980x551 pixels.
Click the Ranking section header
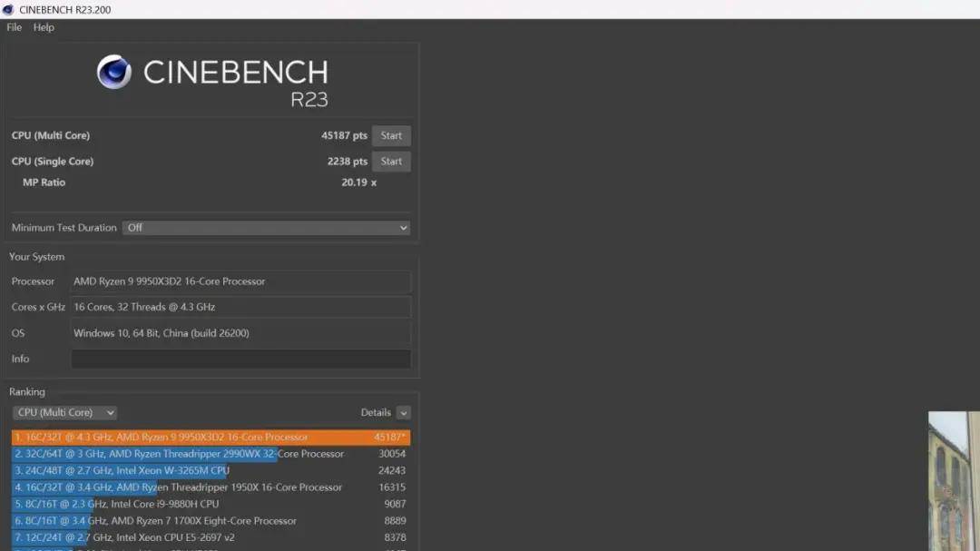point(27,392)
